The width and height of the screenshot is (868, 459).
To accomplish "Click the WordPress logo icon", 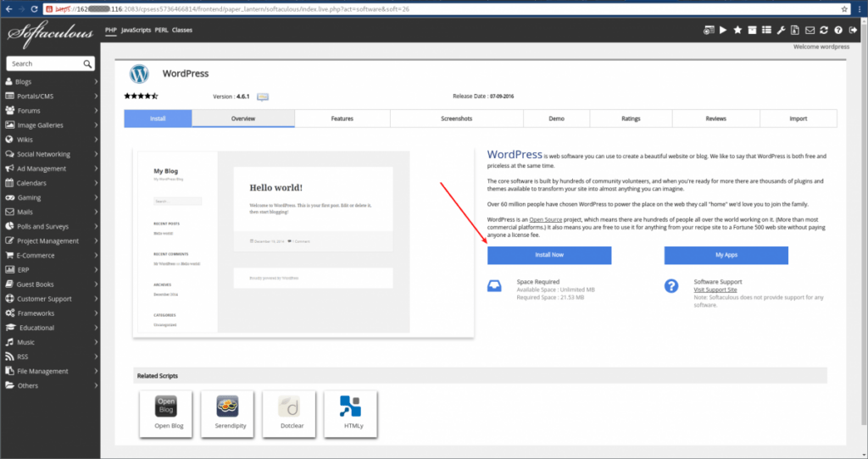I will pos(139,74).
